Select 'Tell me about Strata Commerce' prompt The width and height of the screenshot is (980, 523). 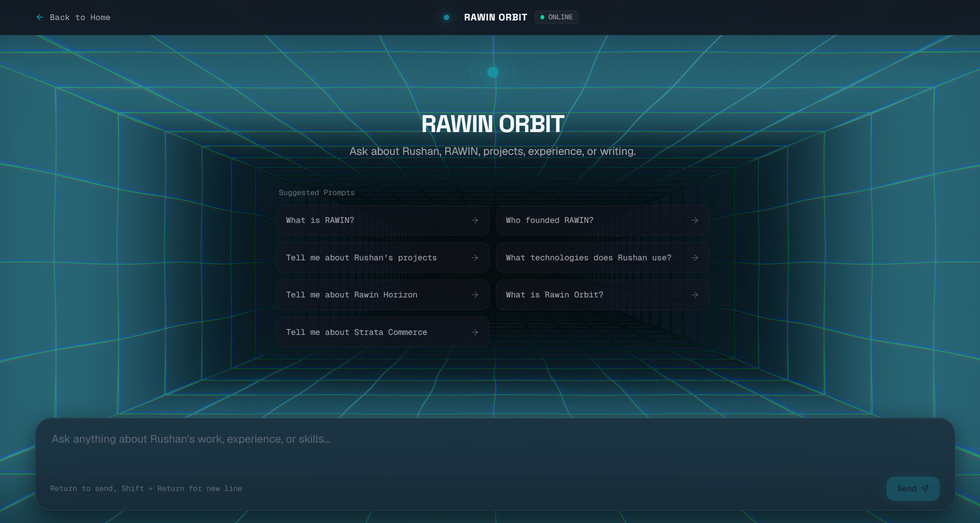pyautogui.click(x=383, y=332)
